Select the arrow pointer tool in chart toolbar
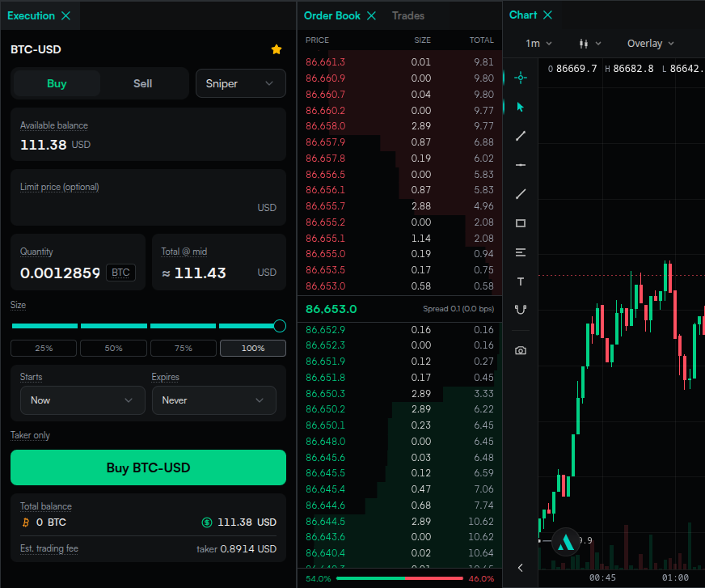 520,107
